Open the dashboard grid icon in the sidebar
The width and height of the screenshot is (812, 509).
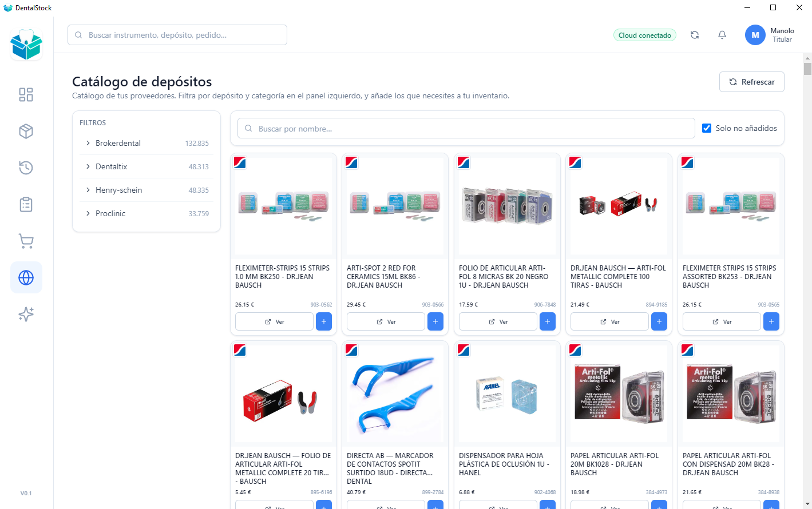(x=26, y=94)
